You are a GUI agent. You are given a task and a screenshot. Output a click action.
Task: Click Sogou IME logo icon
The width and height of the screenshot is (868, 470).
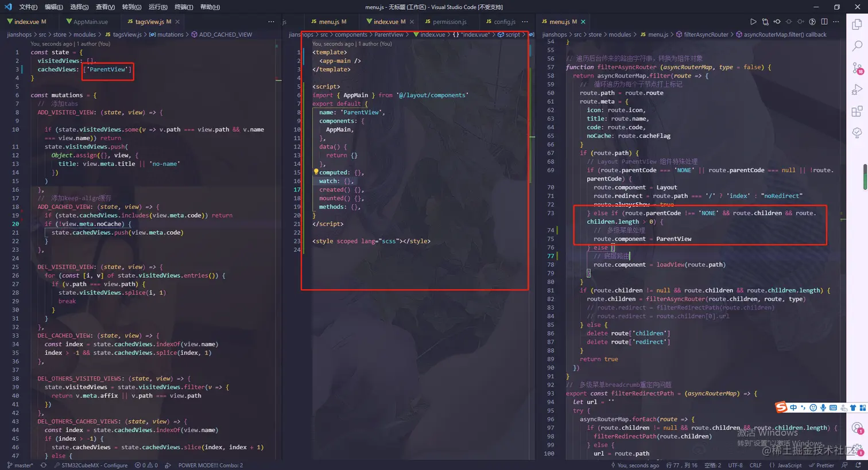tap(781, 407)
